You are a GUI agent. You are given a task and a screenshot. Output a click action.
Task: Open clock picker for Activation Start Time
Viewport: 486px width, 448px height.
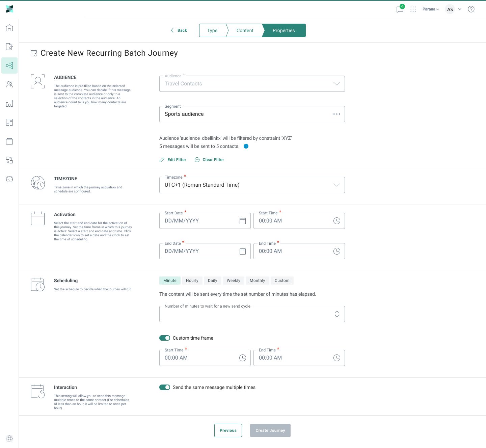pos(337,221)
